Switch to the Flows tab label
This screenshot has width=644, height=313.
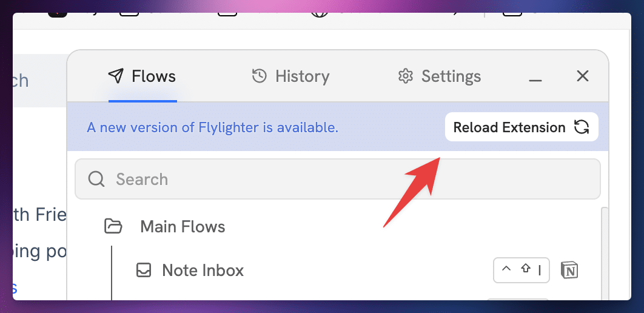click(x=153, y=76)
